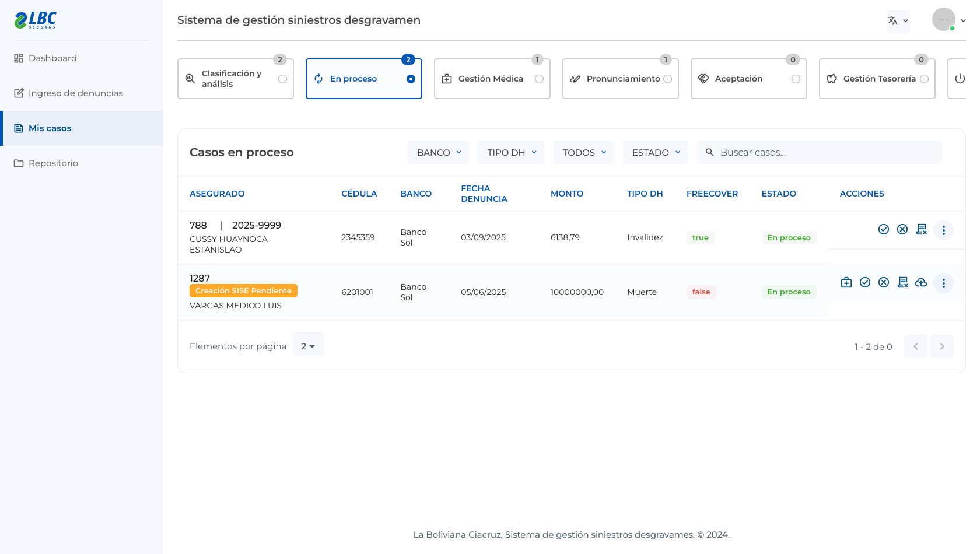Sort by ASEGURADO column header
980x554 pixels.
click(217, 194)
